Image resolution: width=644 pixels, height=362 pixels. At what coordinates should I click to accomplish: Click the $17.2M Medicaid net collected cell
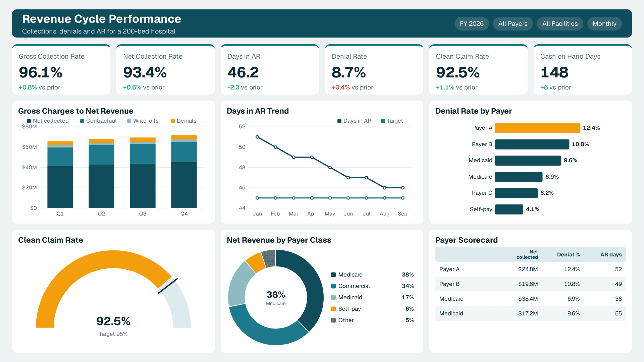[x=528, y=313]
